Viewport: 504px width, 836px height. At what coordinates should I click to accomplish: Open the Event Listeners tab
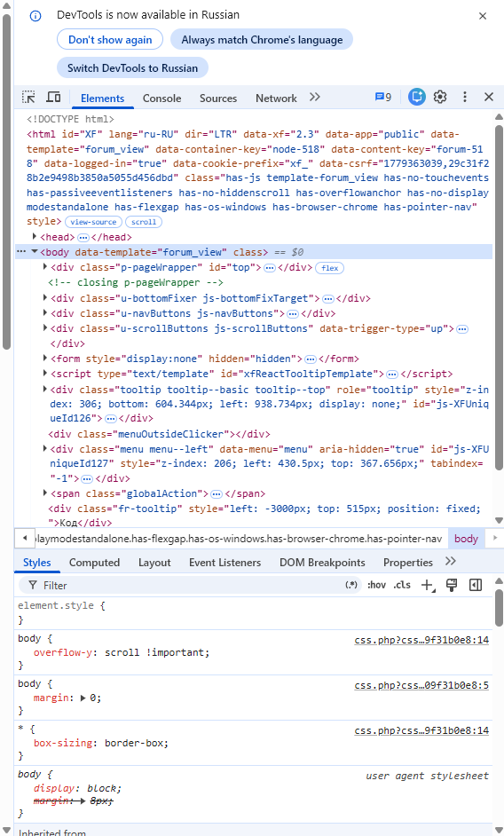pyautogui.click(x=224, y=563)
